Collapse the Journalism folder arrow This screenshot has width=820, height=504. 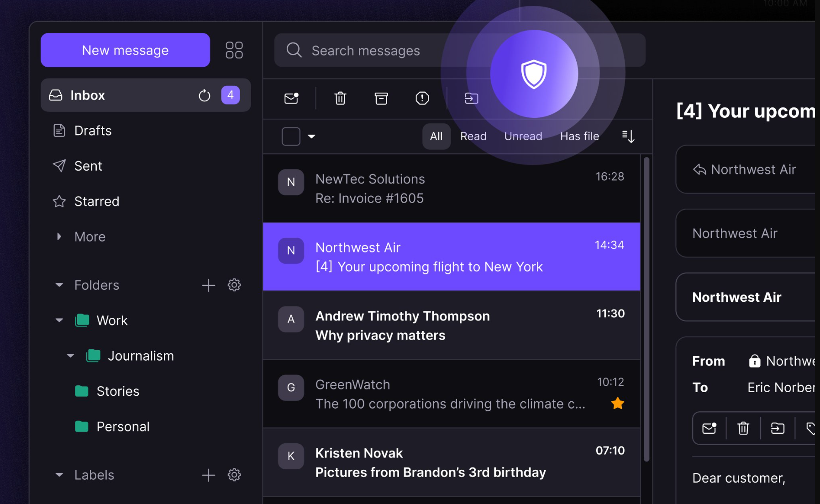pyautogui.click(x=70, y=356)
